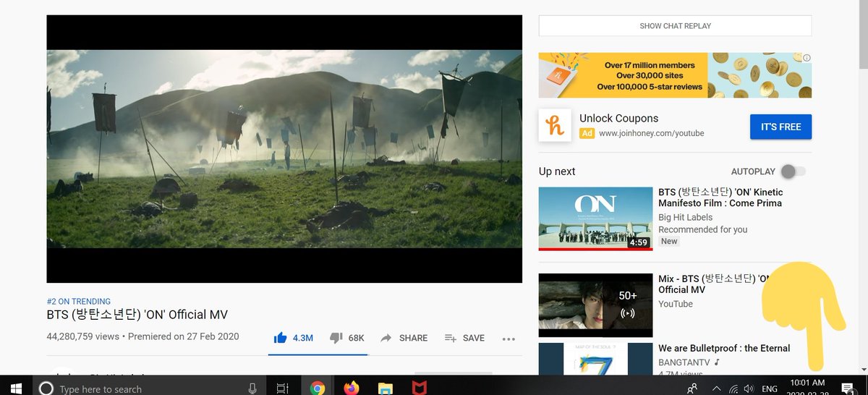Click the SHOW CHAT REPLAY button
Screen dimensions: 868x395
point(675,25)
